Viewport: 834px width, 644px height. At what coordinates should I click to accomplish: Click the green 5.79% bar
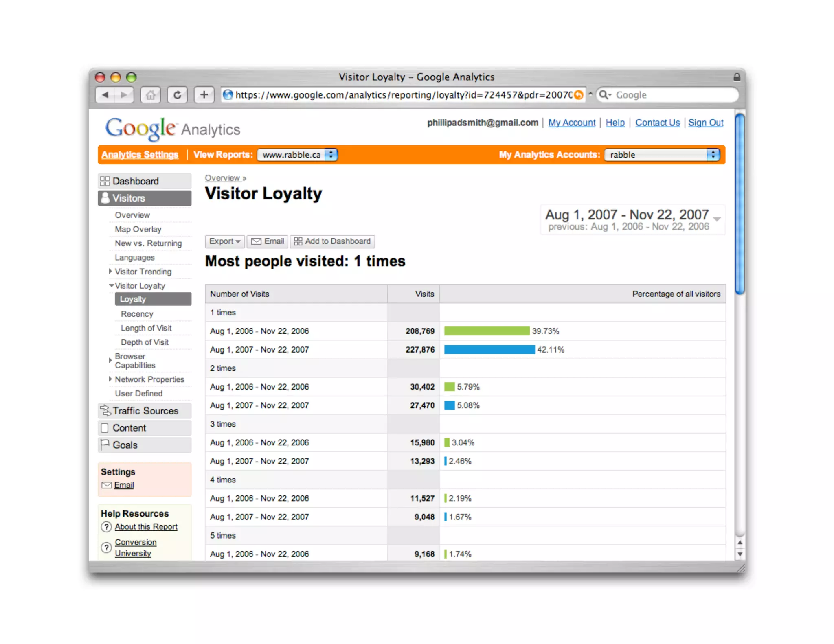[450, 387]
